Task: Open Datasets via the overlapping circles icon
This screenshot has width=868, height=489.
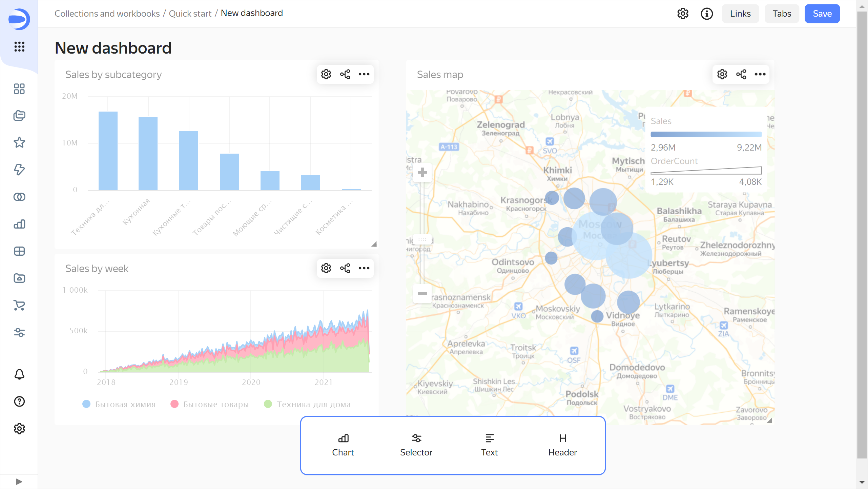Action: pos(19,197)
